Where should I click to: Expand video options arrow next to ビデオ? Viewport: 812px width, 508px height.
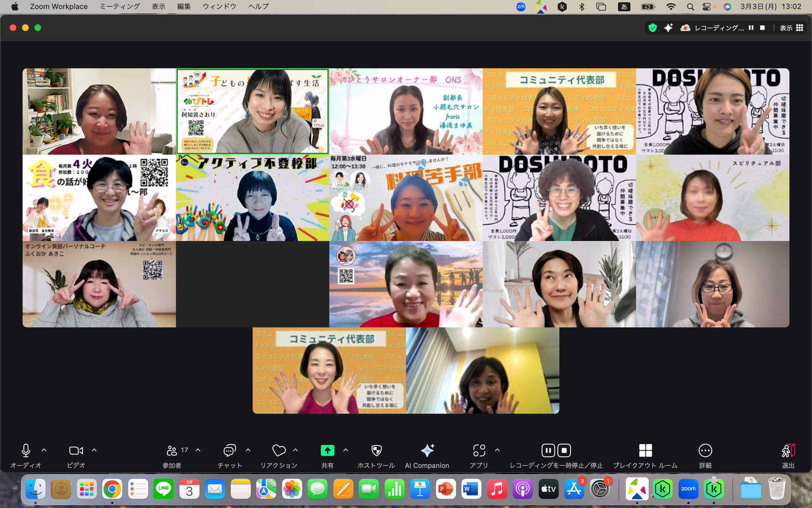94,450
